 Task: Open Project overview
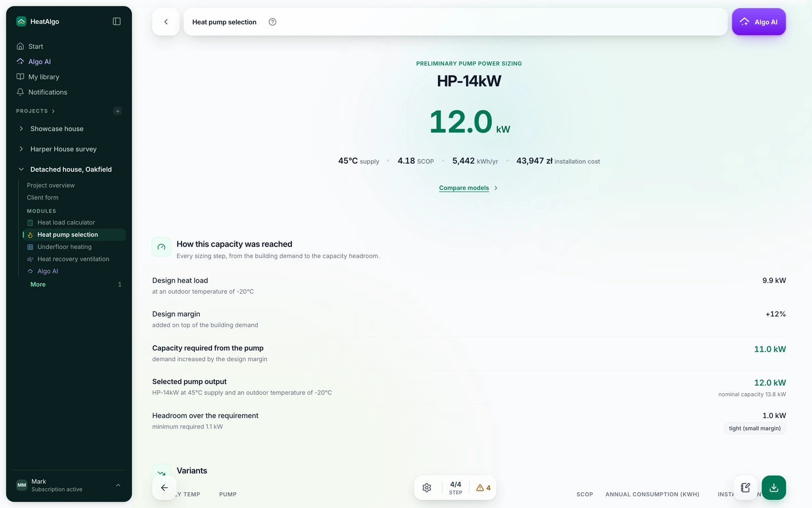51,185
